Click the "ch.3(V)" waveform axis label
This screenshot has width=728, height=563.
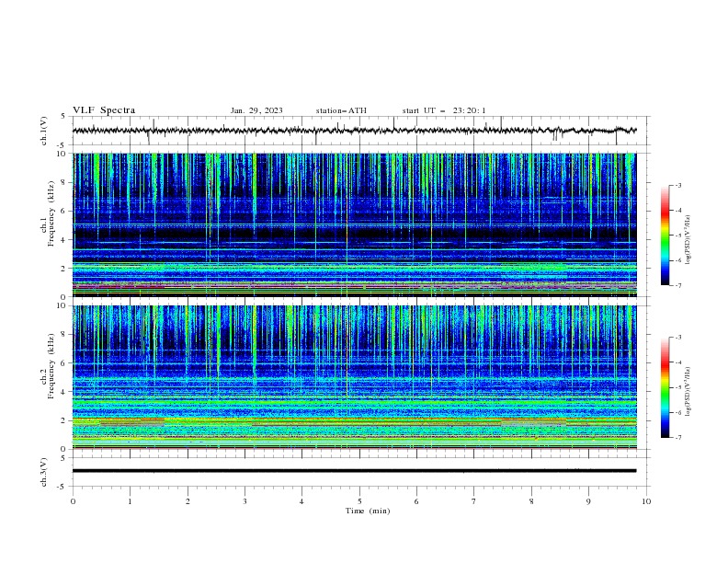point(44,472)
